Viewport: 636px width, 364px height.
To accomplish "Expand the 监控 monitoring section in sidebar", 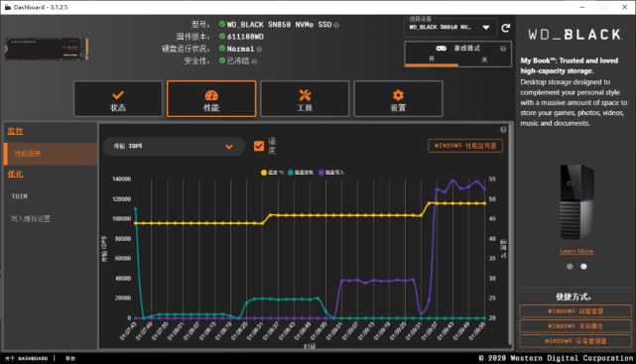I will point(16,131).
